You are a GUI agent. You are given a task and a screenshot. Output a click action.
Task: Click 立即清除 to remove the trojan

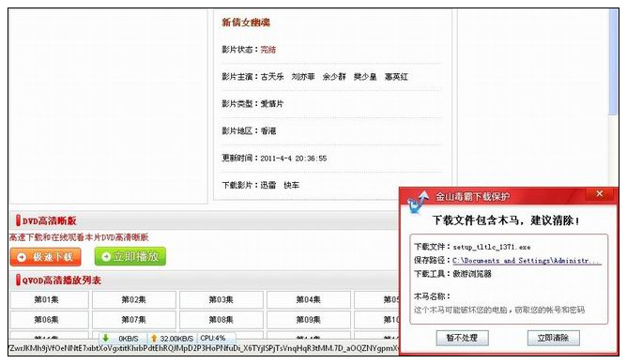(x=553, y=338)
